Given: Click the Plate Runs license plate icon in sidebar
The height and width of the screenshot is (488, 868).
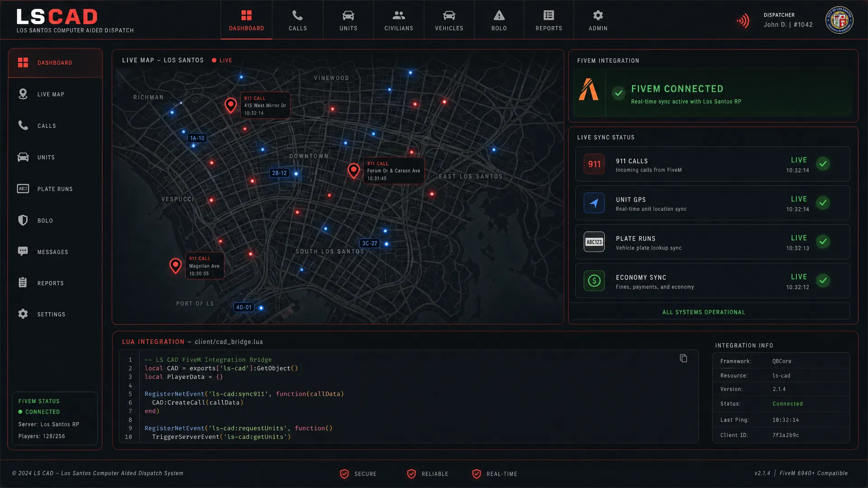Looking at the screenshot, I should pyautogui.click(x=23, y=188).
